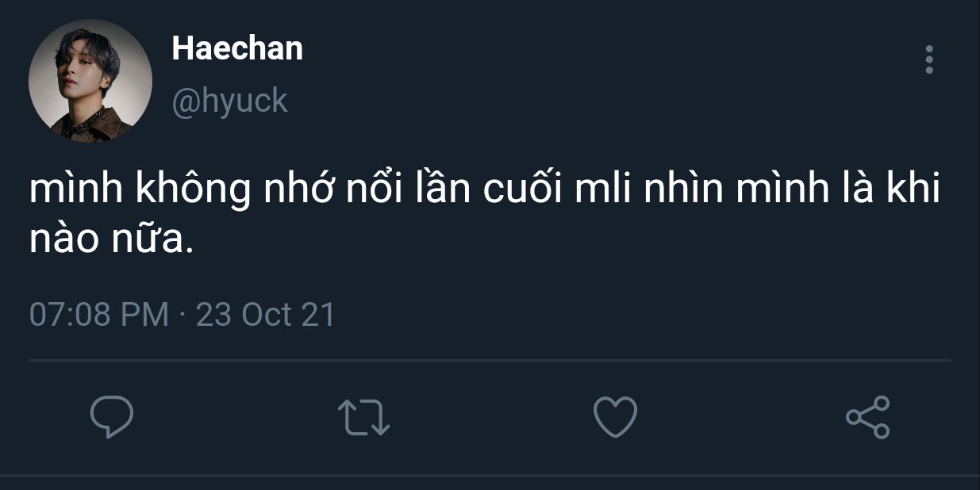Tap the @hyuck username handle

[x=229, y=101]
